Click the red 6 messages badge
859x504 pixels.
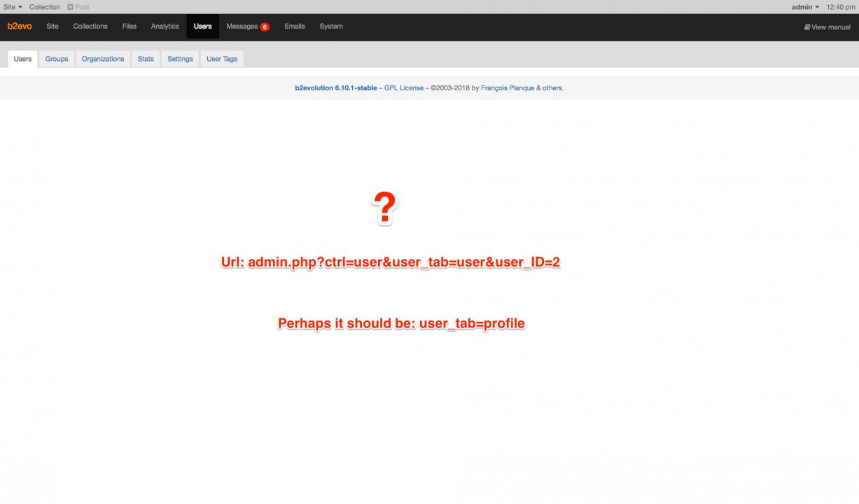click(265, 27)
